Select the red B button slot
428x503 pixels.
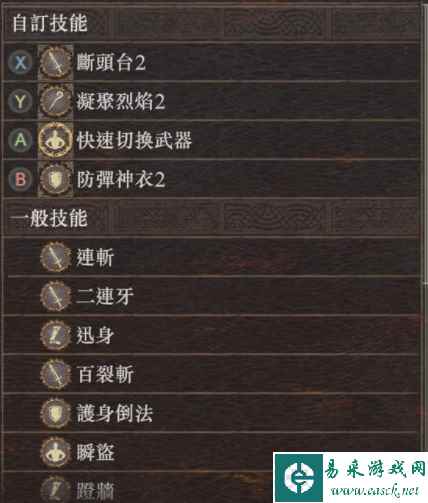point(20,179)
